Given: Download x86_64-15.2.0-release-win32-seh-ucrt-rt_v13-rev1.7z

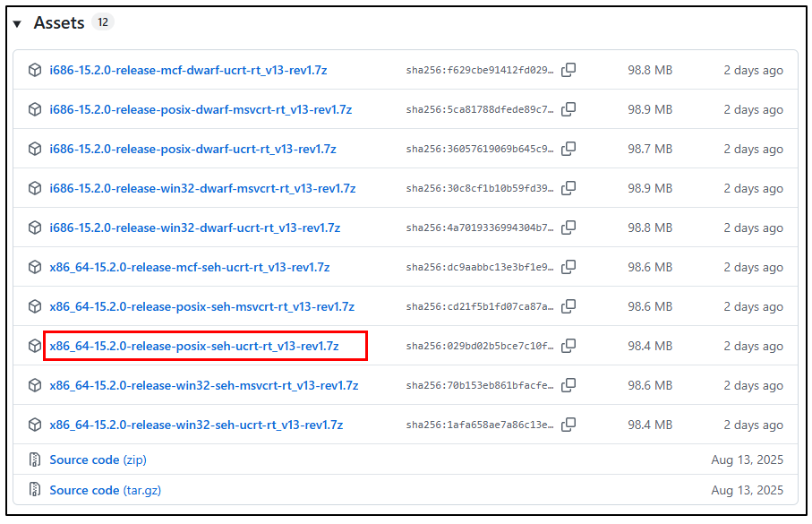Looking at the screenshot, I should pyautogui.click(x=196, y=425).
